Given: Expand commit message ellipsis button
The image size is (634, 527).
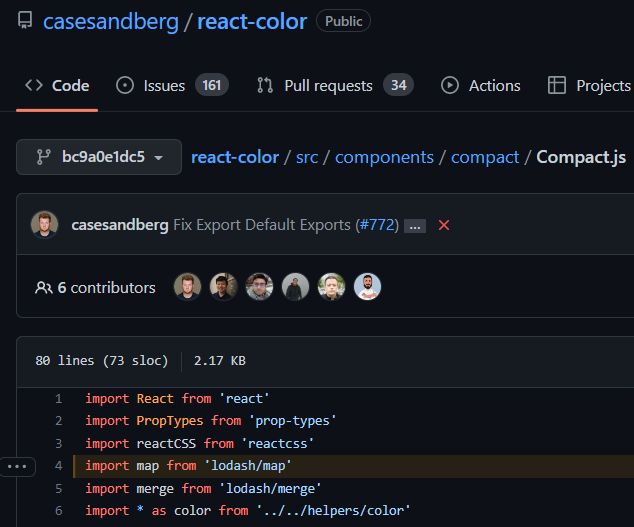Looking at the screenshot, I should pyautogui.click(x=415, y=226).
